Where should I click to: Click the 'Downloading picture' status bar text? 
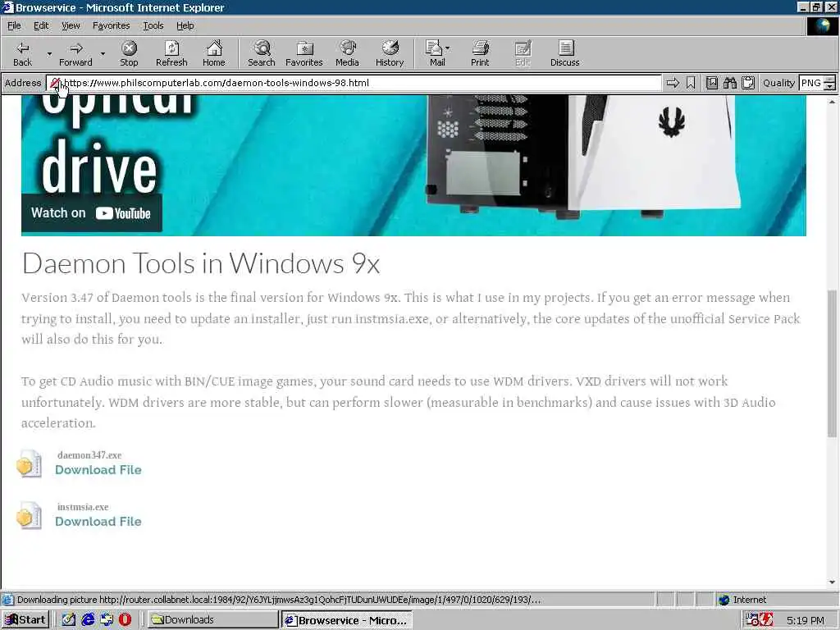pos(279,600)
